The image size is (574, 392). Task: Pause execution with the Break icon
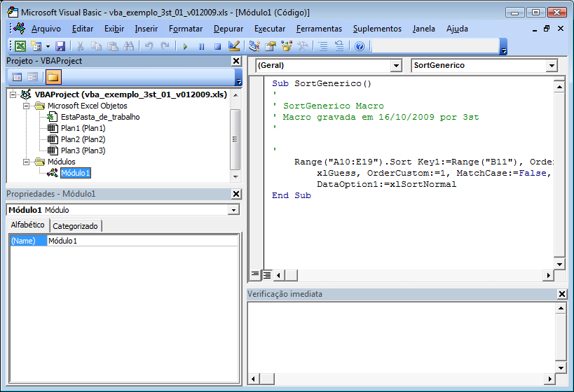201,46
